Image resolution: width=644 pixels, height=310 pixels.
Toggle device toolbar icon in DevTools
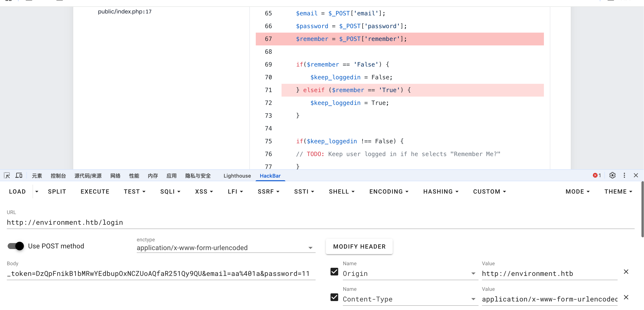[19, 175]
